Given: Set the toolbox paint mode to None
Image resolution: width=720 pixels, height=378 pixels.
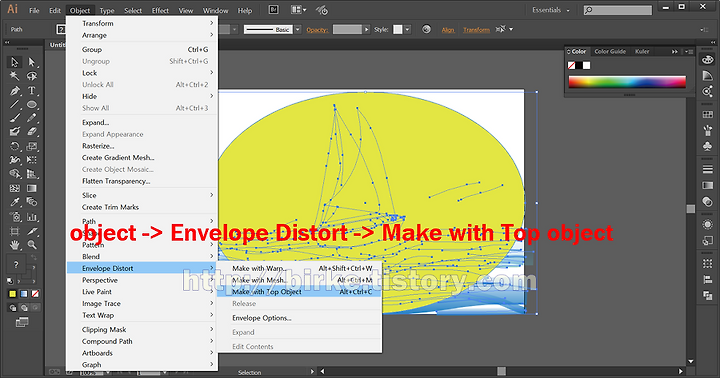Looking at the screenshot, I should click(35, 294).
